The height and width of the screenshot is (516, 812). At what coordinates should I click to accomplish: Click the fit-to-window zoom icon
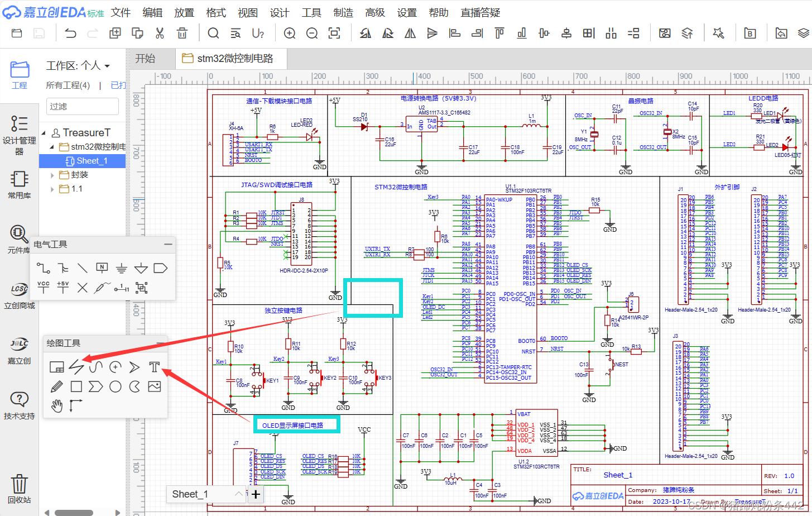click(334, 34)
